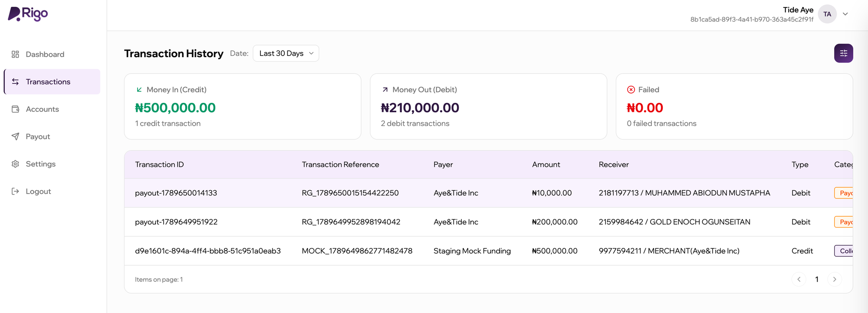The width and height of the screenshot is (868, 313).
Task: Click the Amount column header
Action: (x=546, y=165)
